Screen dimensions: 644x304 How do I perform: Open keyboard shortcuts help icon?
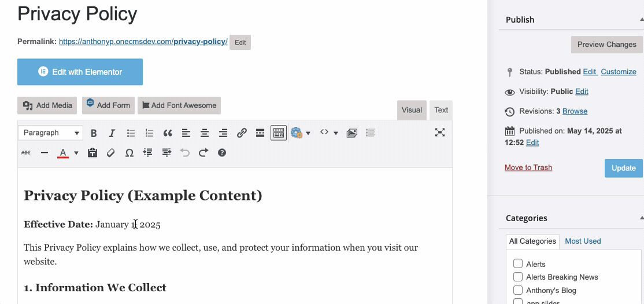pos(222,153)
